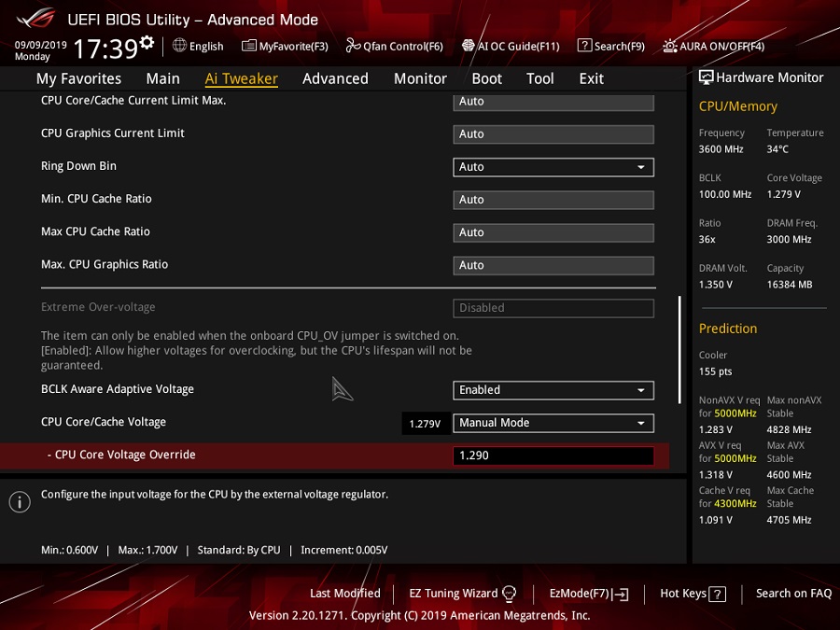Click the 4828 MHz Max nonAVX value

[789, 429]
